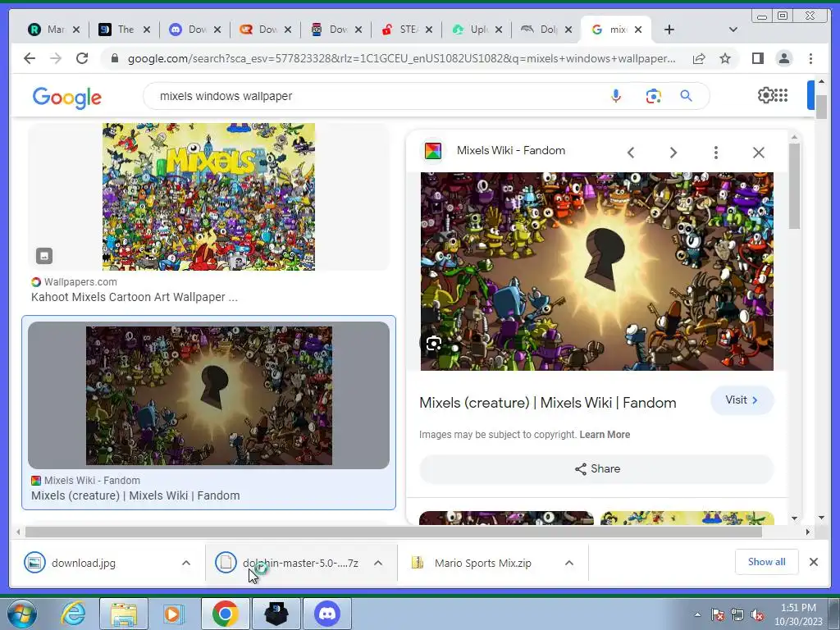Open the Mario Sports Mix.zip download item
Image resolution: width=840 pixels, height=630 pixels.
[x=482, y=563]
